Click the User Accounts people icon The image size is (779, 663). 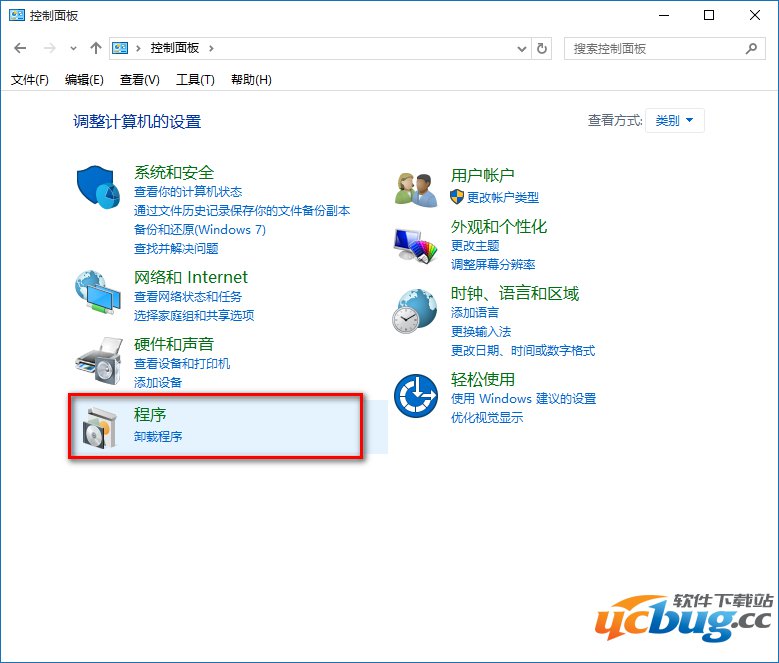[416, 188]
